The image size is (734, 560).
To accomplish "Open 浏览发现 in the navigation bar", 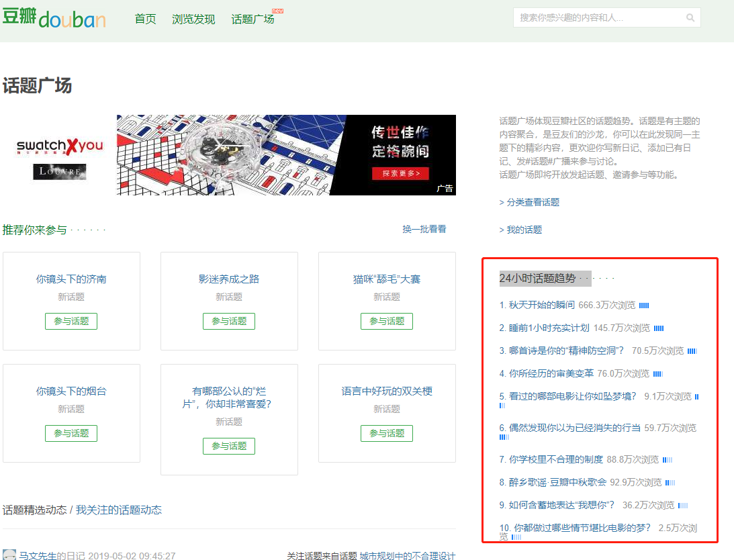I will 193,19.
